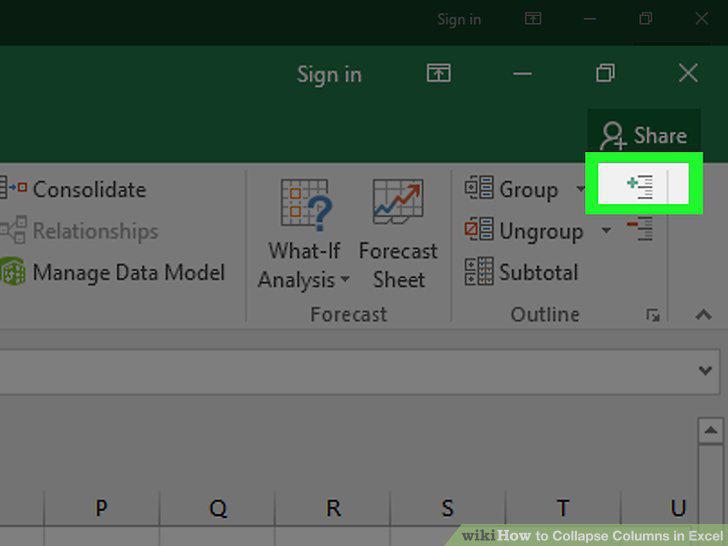
Task: Open Ribbon Display Options icon
Action: coord(439,73)
